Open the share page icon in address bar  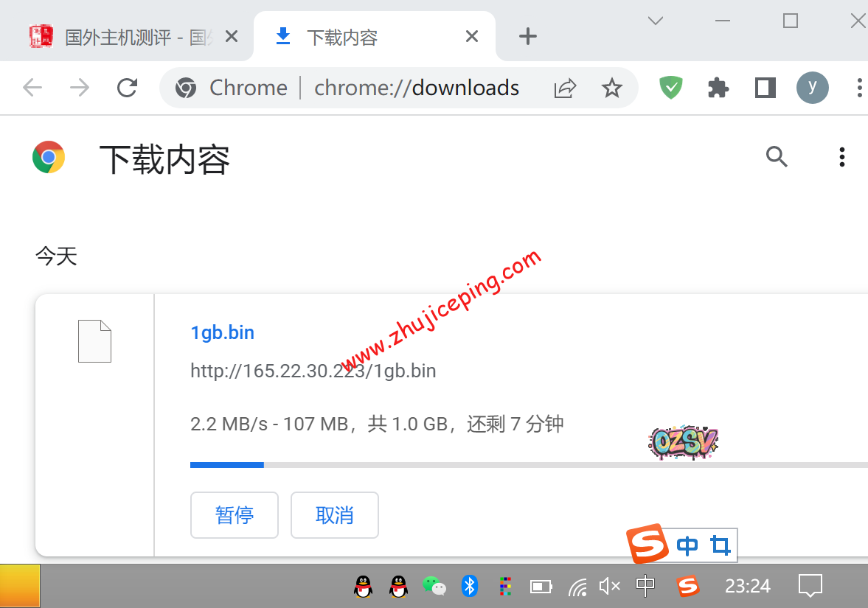(565, 88)
